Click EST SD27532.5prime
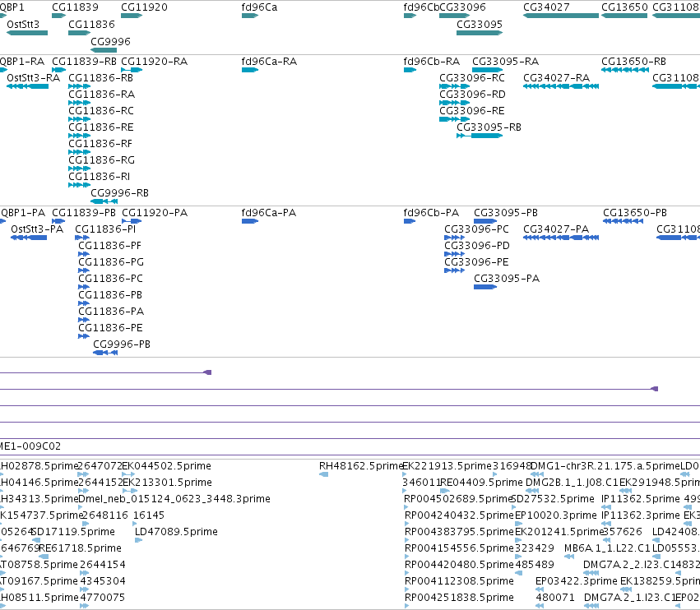This screenshot has height=610, width=700. pyautogui.click(x=553, y=498)
